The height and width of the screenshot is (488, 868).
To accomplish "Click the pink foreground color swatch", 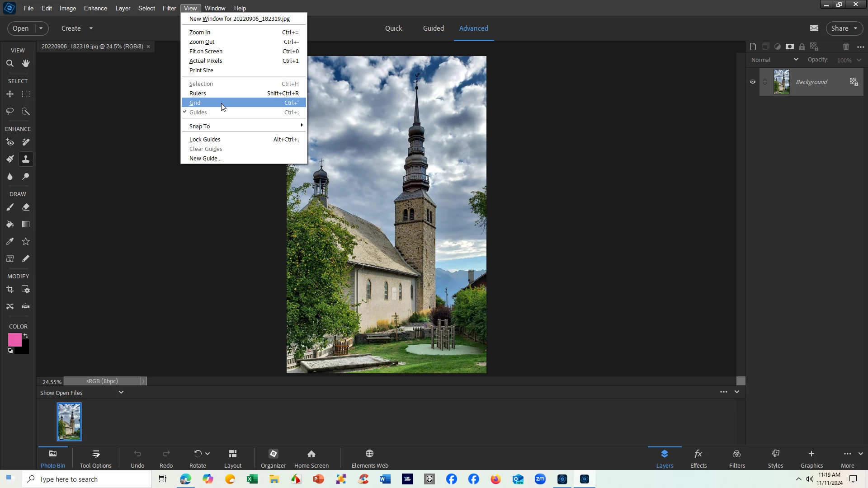I will pyautogui.click(x=14, y=340).
